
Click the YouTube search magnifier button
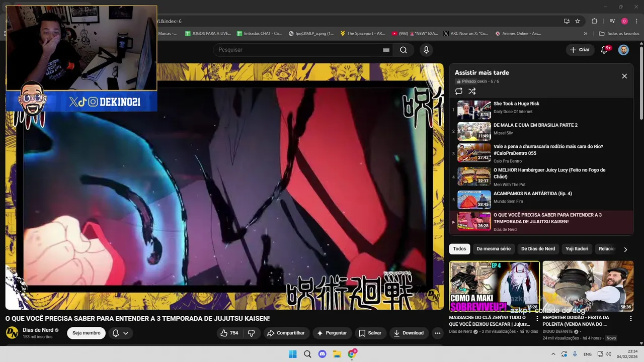coord(404,50)
